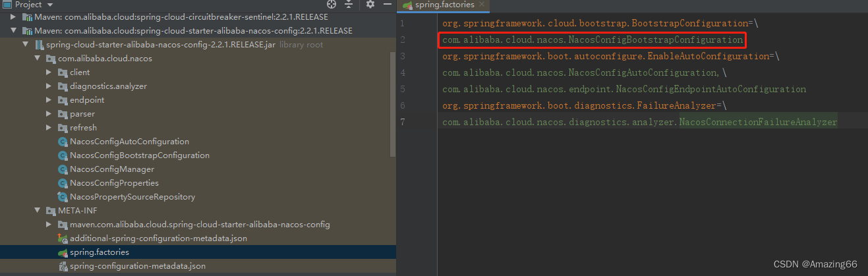Expand the endpoint package
868x276 pixels.
pos(49,100)
